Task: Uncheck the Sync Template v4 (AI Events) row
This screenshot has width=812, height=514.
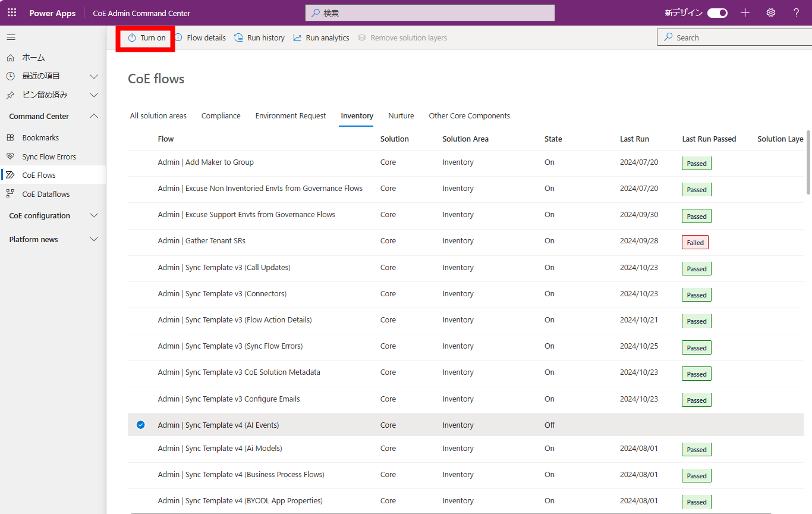Action: [140, 425]
